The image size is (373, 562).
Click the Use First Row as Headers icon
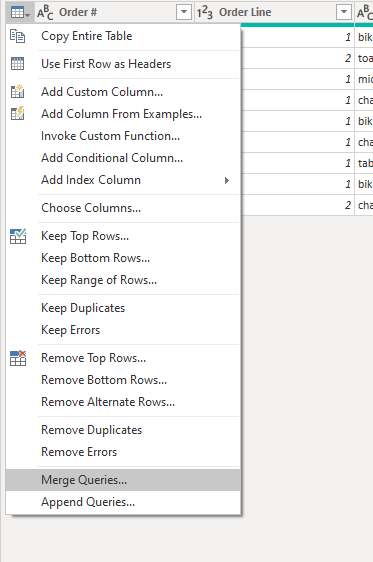coord(18,64)
